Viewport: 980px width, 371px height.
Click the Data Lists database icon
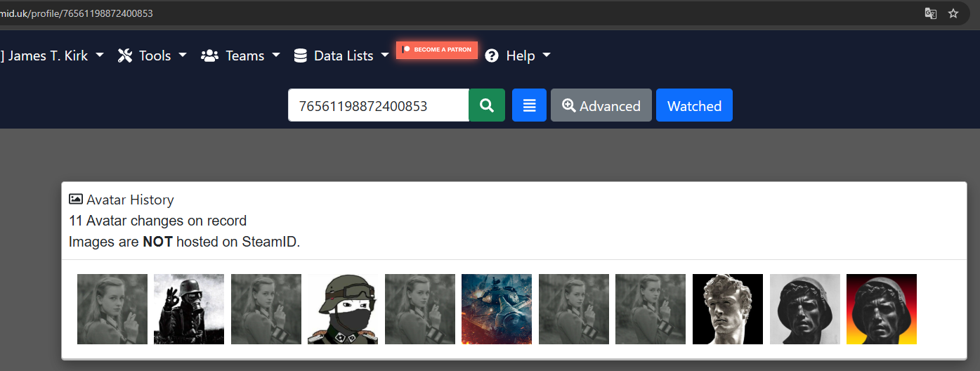click(301, 56)
